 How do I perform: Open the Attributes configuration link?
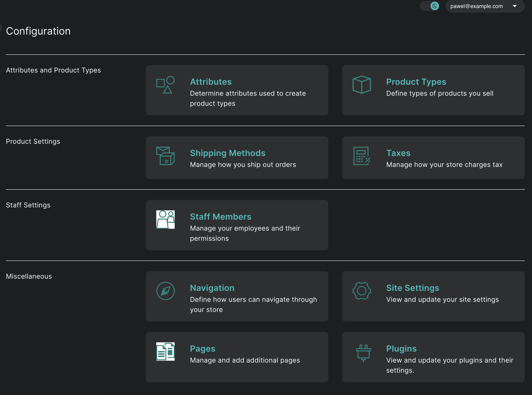click(x=211, y=82)
